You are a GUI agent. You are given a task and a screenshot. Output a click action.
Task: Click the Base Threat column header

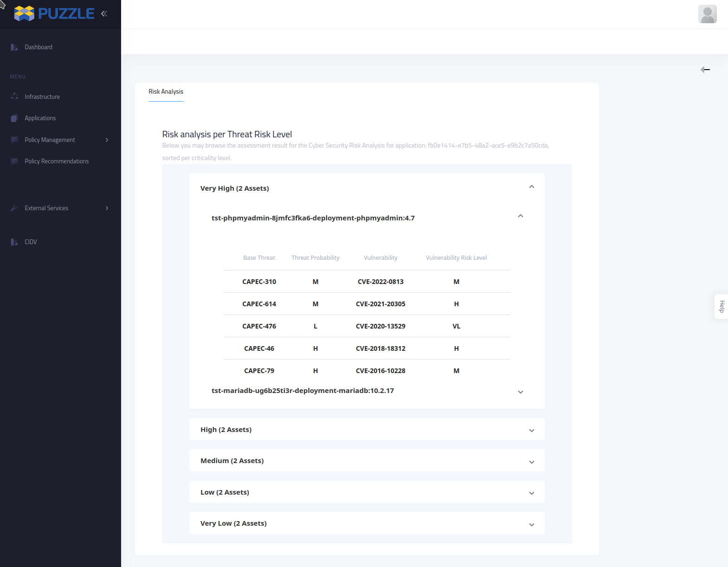point(259,258)
